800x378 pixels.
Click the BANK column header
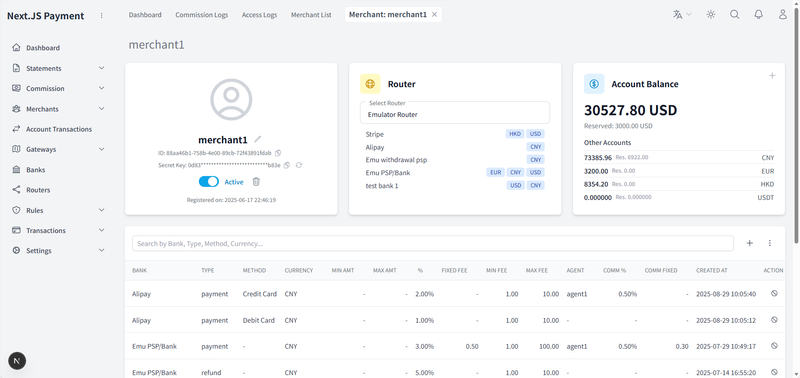click(x=139, y=270)
